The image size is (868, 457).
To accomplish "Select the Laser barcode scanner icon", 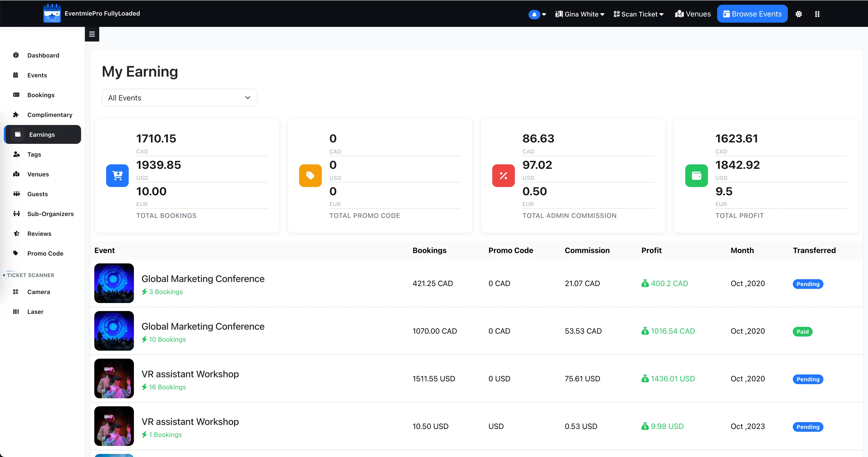I will [16, 312].
